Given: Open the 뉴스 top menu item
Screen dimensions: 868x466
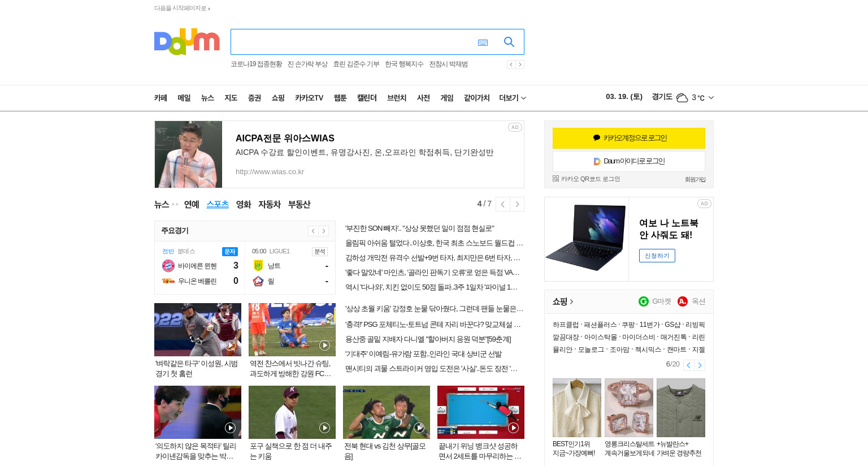Looking at the screenshot, I should click(207, 98).
